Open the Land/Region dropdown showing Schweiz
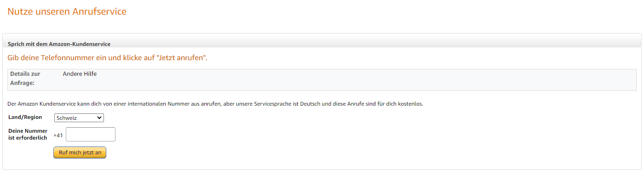 pos(79,118)
